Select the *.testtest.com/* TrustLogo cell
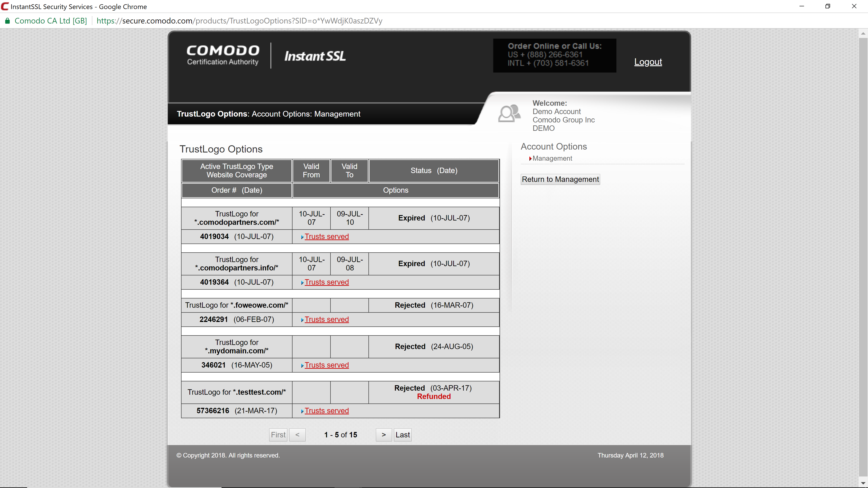The height and width of the screenshot is (488, 868). 236,392
